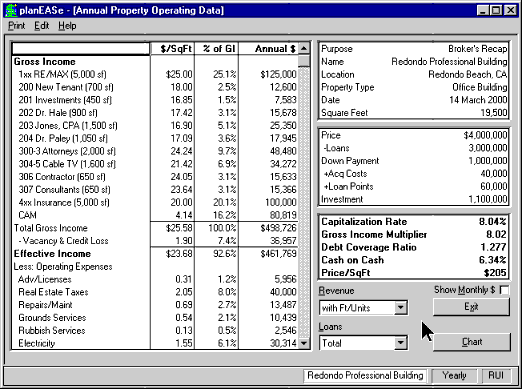522x389 pixels.
Task: Click the Purpose field Broker's Recap
Action: tap(478, 49)
